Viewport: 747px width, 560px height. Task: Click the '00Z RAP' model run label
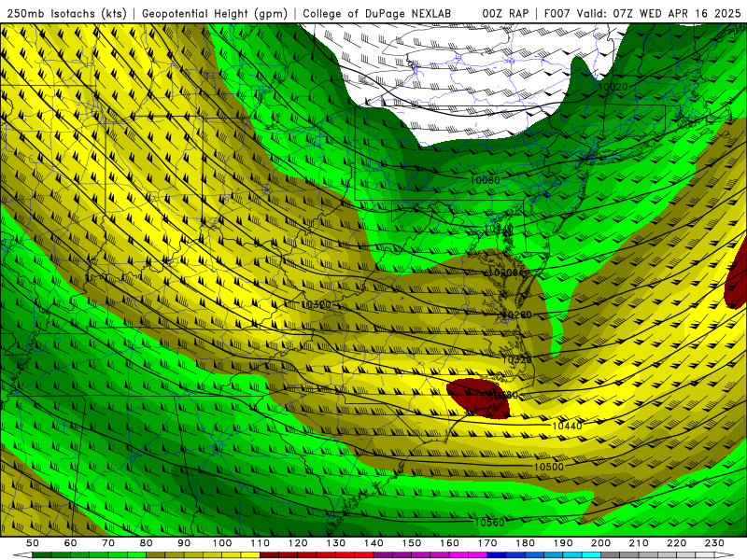coord(505,14)
